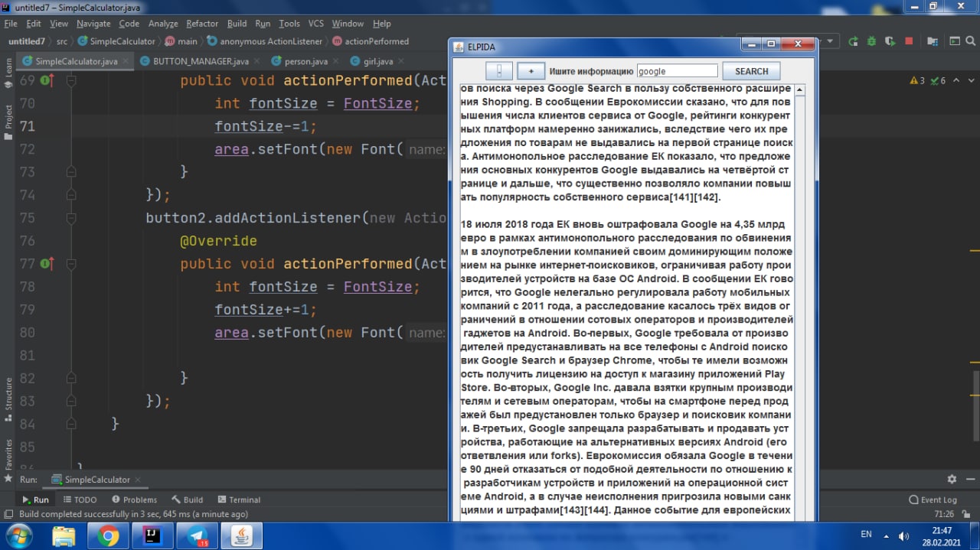Jump to previous highlighted error arrow
Viewport: 980px width, 550px height.
tap(957, 80)
